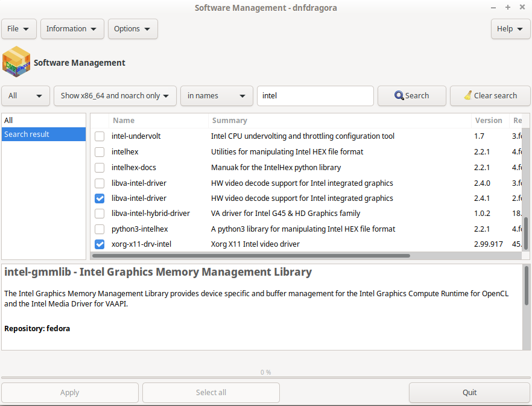The height and width of the screenshot is (406, 532).
Task: Check the python3-intelhex checkbox
Action: pos(100,229)
